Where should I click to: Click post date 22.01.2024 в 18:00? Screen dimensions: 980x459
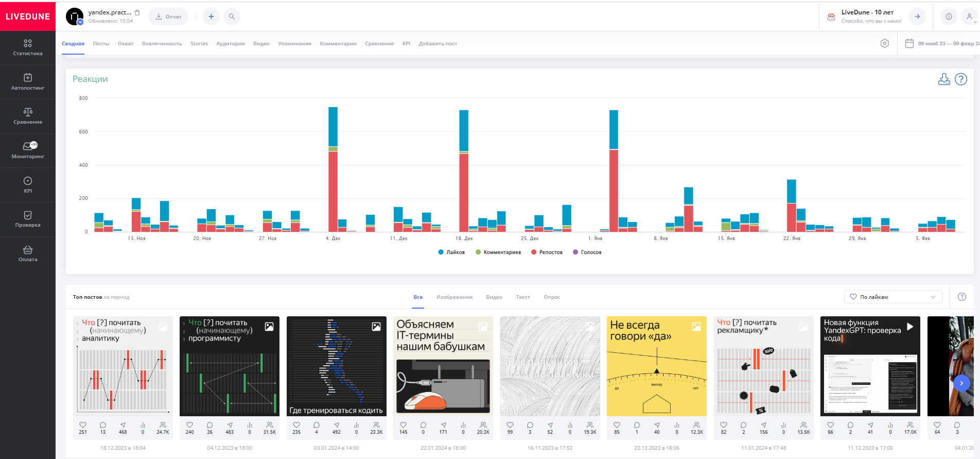tap(443, 448)
